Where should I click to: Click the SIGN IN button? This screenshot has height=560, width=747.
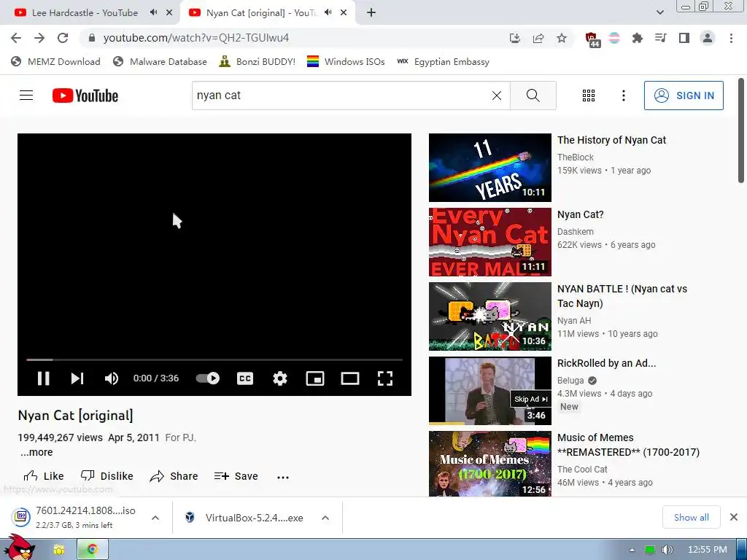[684, 96]
